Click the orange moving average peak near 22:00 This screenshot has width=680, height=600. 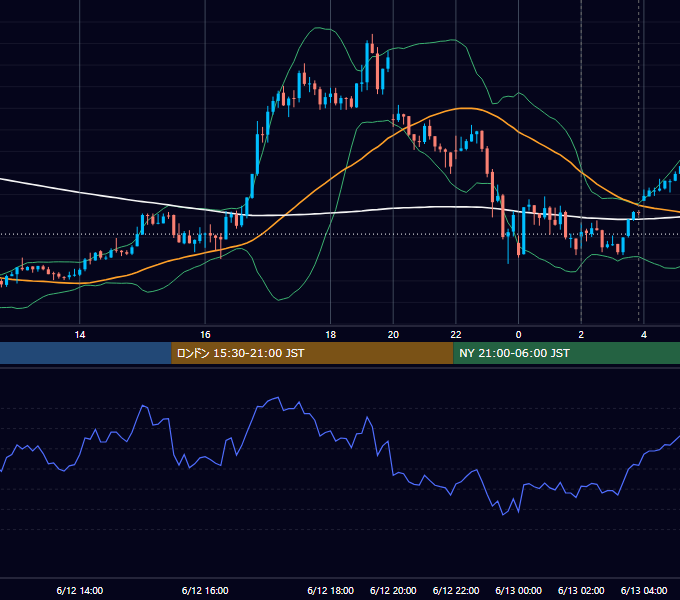pyautogui.click(x=465, y=108)
